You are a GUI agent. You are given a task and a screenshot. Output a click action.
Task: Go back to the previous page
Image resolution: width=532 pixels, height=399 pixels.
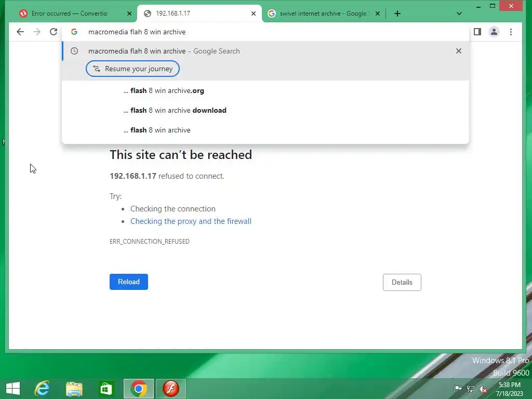tap(20, 32)
